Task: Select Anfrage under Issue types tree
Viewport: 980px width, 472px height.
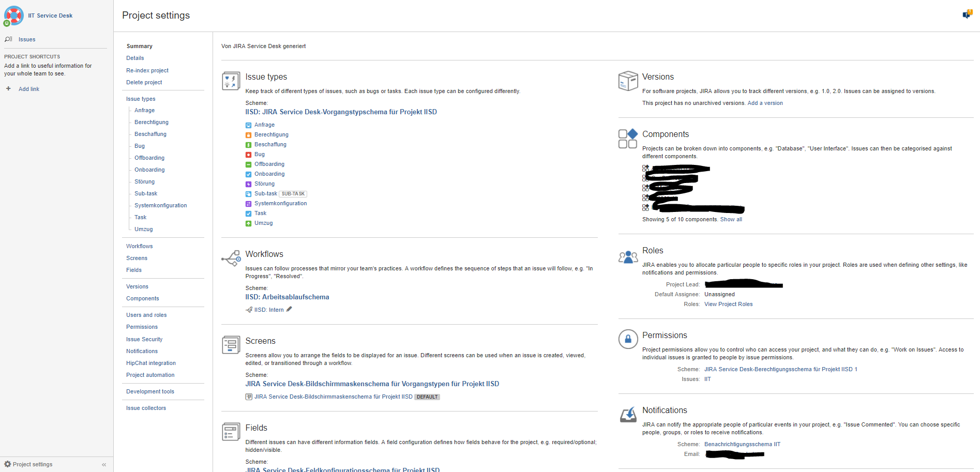Action: (x=144, y=110)
